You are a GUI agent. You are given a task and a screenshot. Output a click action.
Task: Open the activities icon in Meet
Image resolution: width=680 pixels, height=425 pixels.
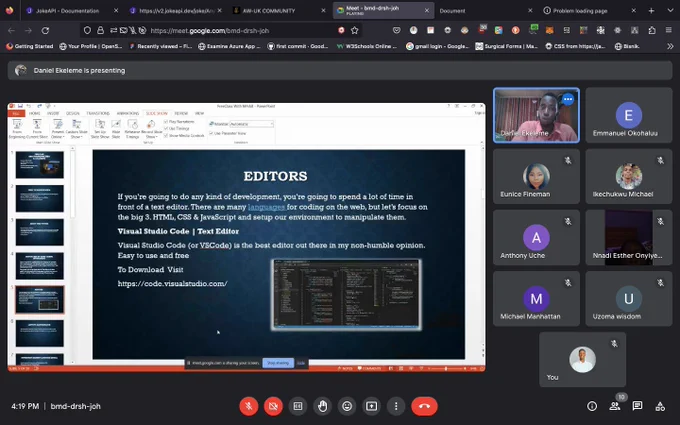660,406
